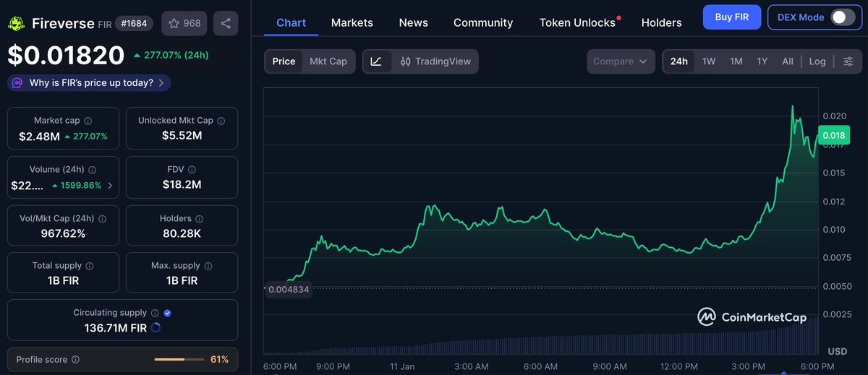Open 'Why is FIR's price up today?'
The width and height of the screenshot is (868, 375).
pos(90,83)
